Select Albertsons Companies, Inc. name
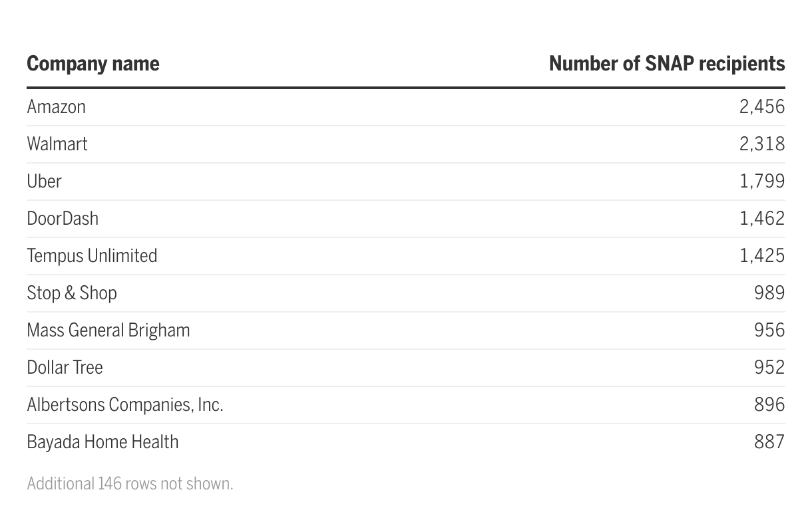This screenshot has width=812, height=520. [x=125, y=405]
